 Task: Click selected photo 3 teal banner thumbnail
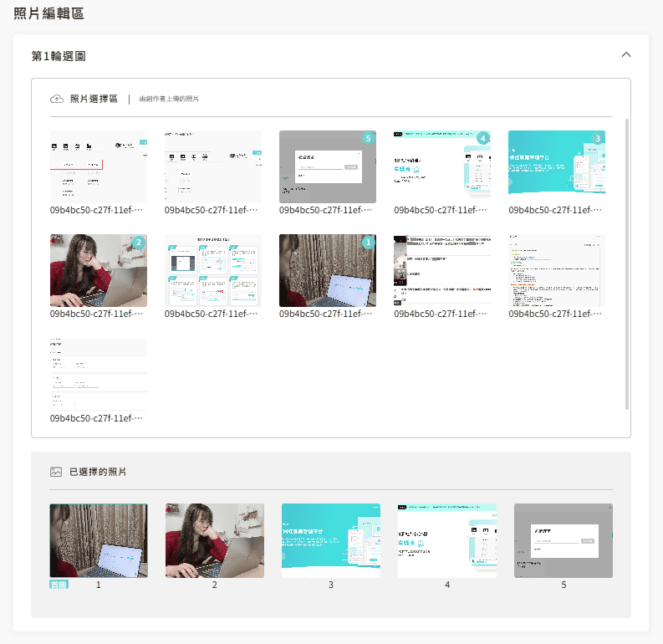click(x=330, y=540)
